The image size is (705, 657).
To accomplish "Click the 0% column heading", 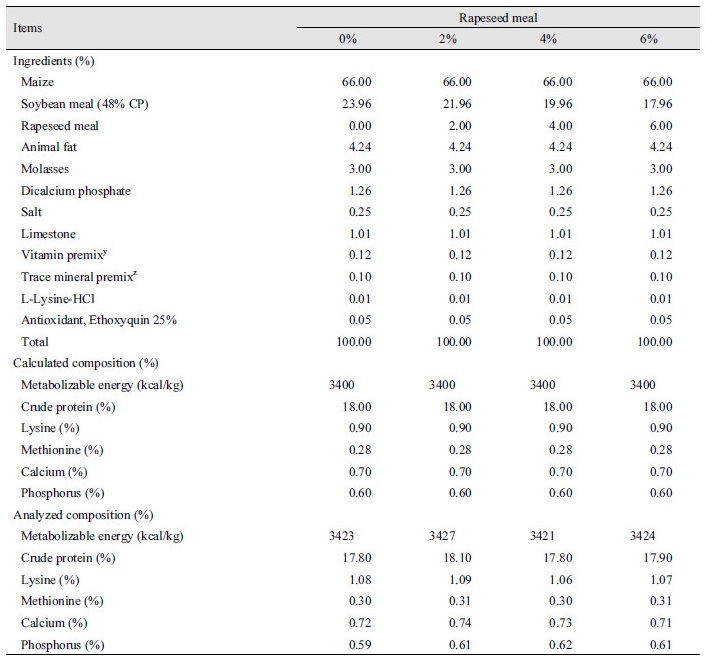I will point(348,39).
